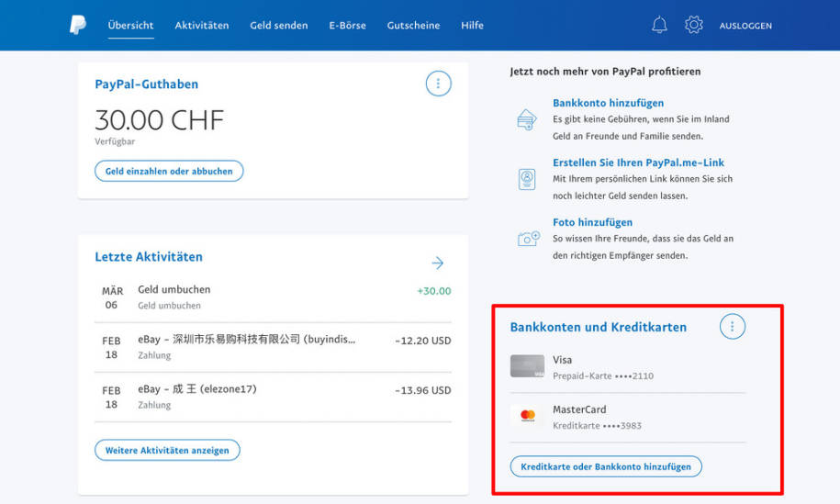Open the notifications bell
The width and height of the screenshot is (840, 504).
click(659, 25)
